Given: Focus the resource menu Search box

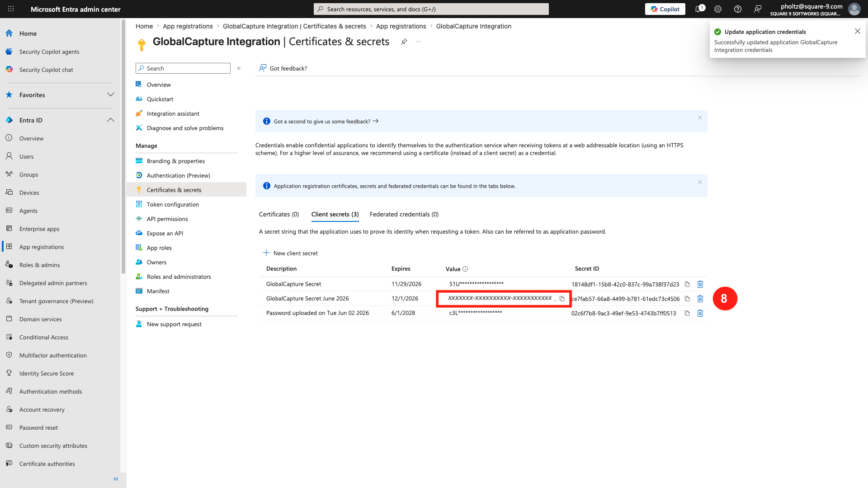Looking at the screenshot, I should click(183, 68).
